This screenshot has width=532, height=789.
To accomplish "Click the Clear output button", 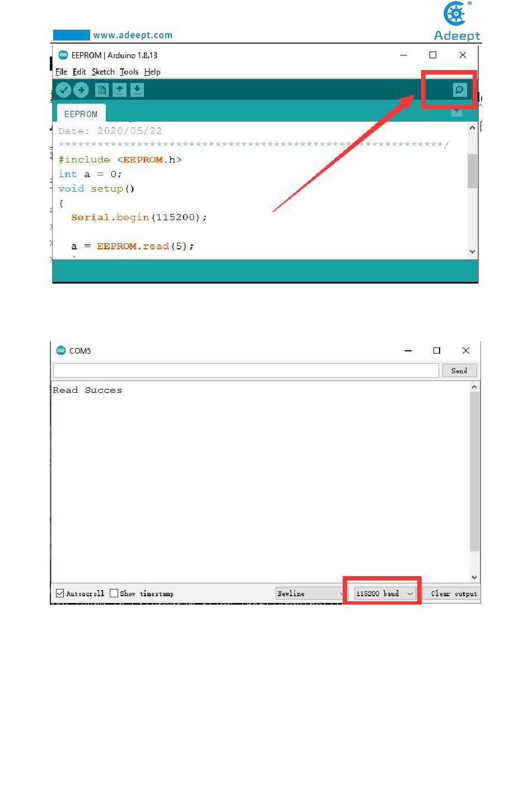I will click(x=454, y=593).
